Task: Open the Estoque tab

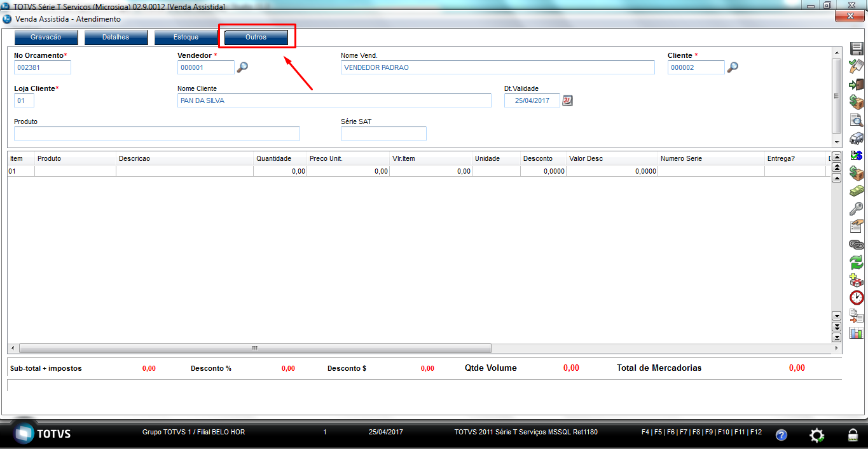Action: pos(186,38)
